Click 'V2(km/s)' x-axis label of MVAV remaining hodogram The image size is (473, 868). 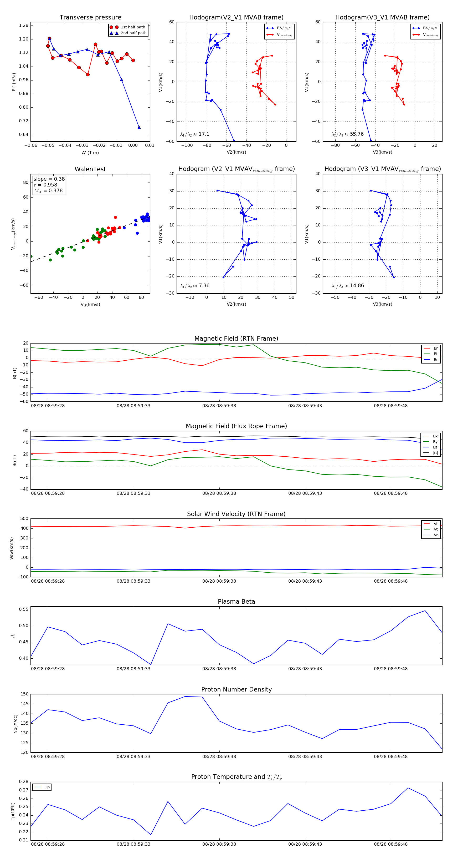[x=236, y=304]
